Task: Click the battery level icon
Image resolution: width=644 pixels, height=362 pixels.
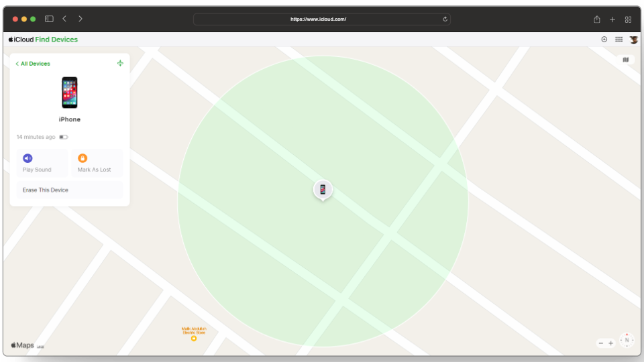Action: click(x=63, y=137)
